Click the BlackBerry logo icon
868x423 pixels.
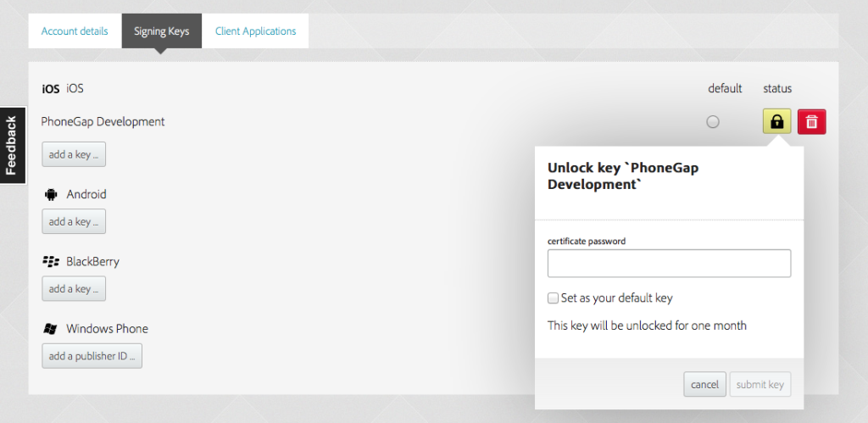pos(51,261)
